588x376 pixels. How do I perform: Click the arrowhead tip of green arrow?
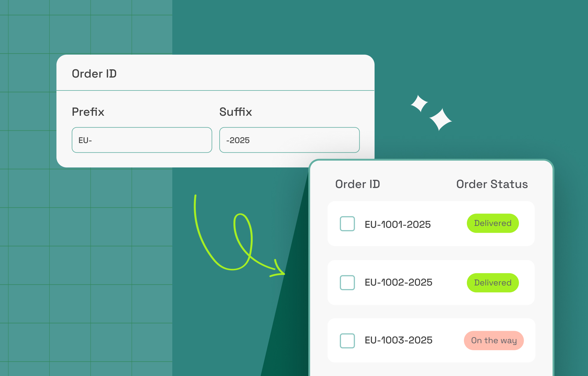283,273
